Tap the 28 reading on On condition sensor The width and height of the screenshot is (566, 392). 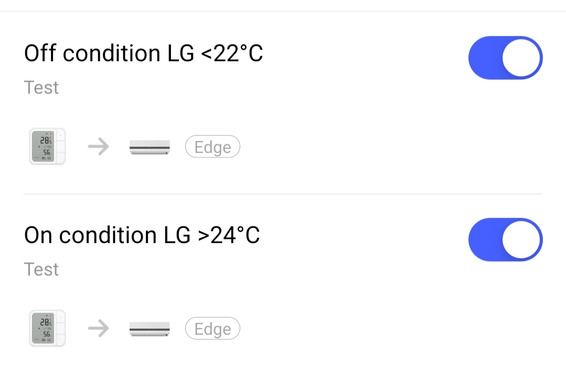[x=45, y=322]
